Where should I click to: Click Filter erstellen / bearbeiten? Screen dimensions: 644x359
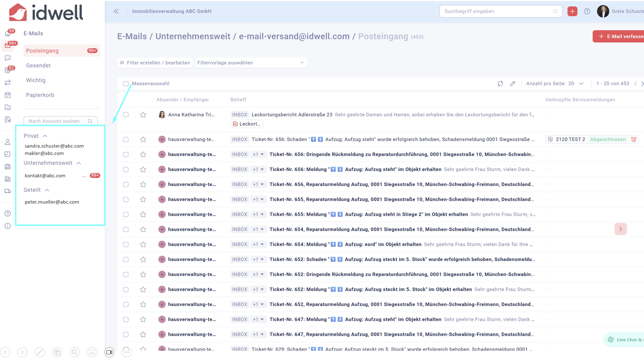(155, 63)
